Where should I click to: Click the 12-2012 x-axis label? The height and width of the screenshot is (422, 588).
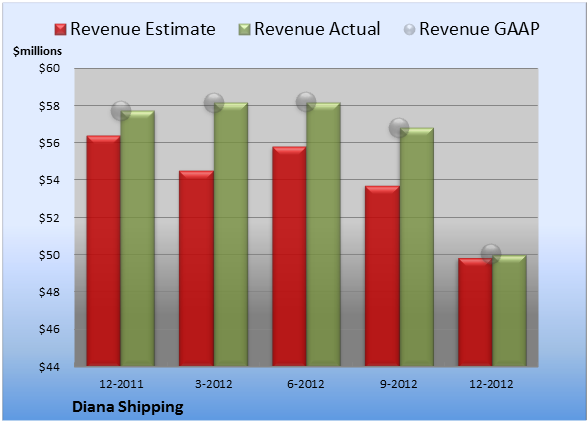point(491,384)
